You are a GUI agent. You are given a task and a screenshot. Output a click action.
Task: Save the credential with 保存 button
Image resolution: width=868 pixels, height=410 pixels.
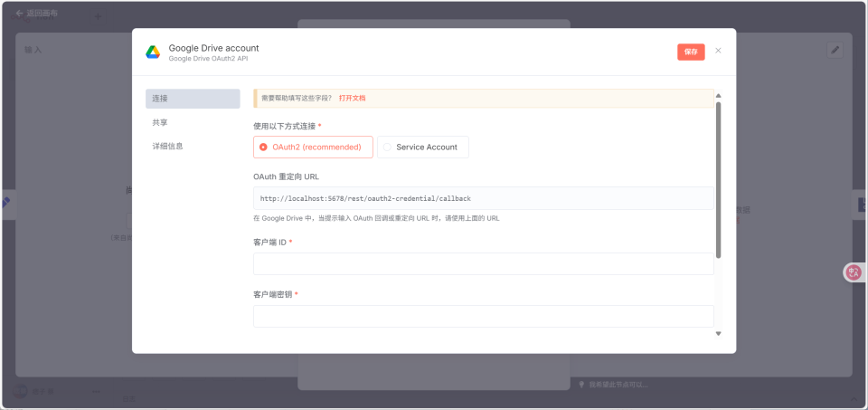pos(691,52)
